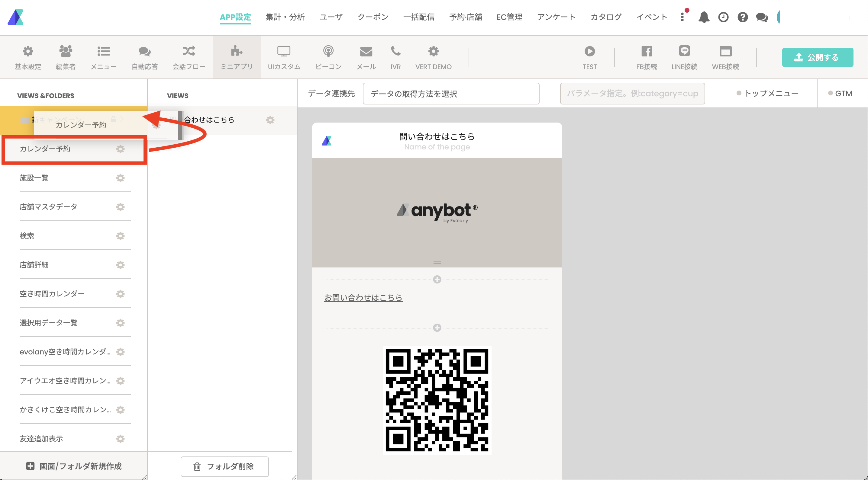Switch to イベント tab
The width and height of the screenshot is (868, 480).
pos(652,17)
